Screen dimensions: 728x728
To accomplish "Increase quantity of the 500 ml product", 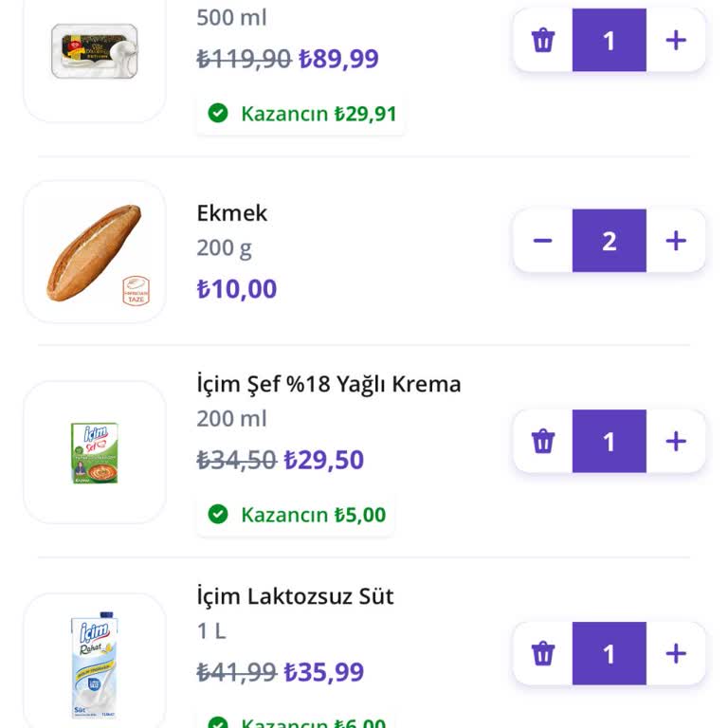I will point(676,41).
